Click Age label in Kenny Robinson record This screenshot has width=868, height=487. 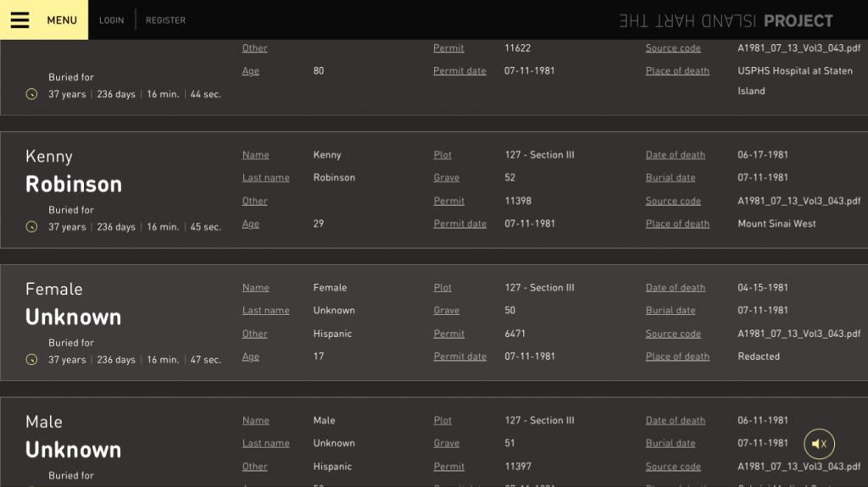250,224
